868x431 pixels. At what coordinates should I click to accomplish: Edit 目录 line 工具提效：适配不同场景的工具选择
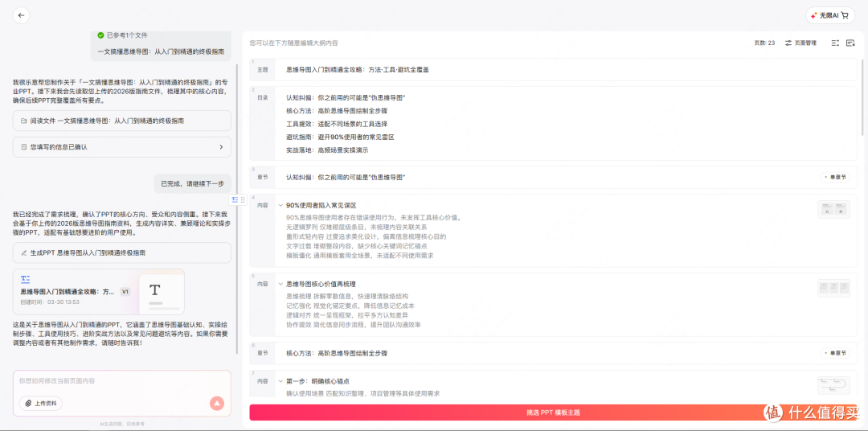(x=337, y=124)
